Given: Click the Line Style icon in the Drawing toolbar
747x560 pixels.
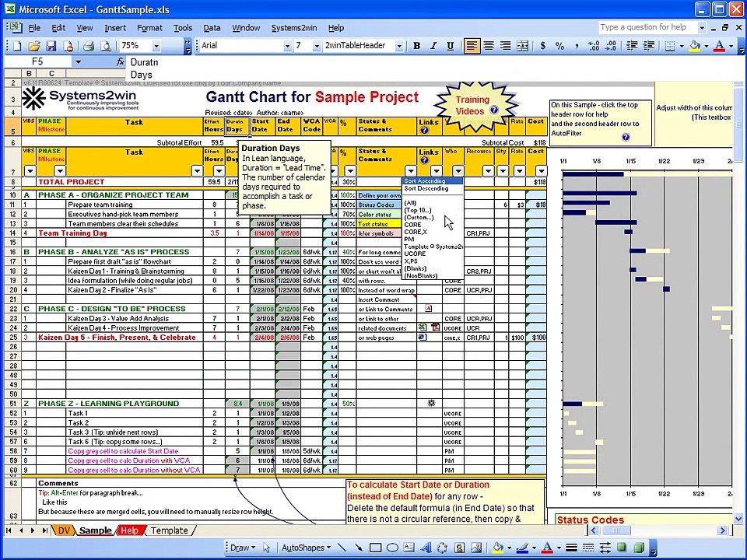Looking at the screenshot, I should [572, 548].
